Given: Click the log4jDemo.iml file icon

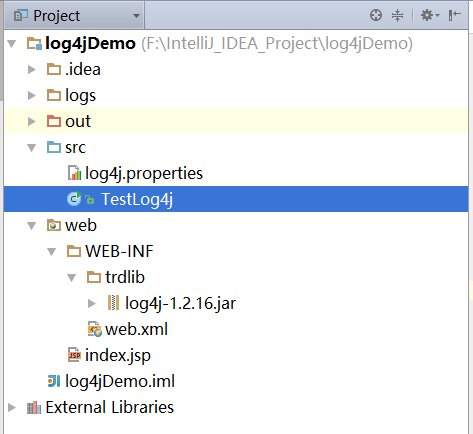Looking at the screenshot, I should click(x=54, y=381).
